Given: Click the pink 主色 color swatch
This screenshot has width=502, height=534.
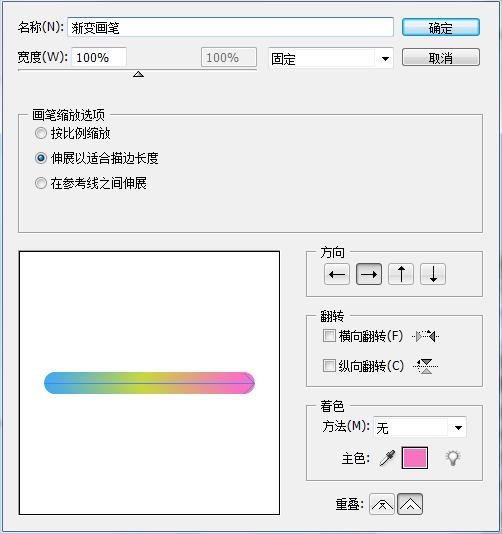Looking at the screenshot, I should 415,458.
